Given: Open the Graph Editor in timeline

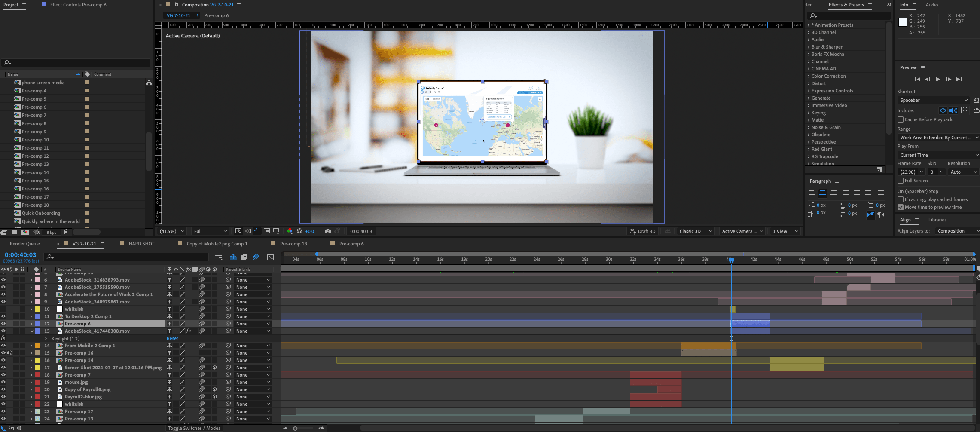Looking at the screenshot, I should pyautogui.click(x=270, y=257).
